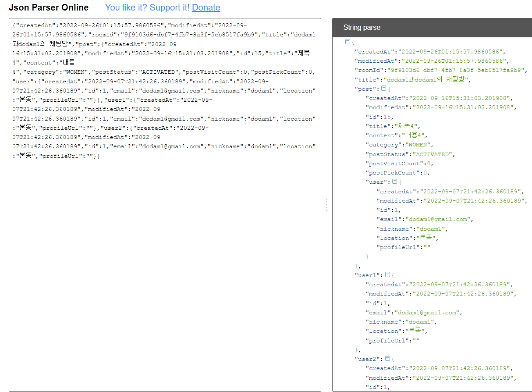Select "nickname" row inside post's user
532x392 pixels.
[x=413, y=229]
